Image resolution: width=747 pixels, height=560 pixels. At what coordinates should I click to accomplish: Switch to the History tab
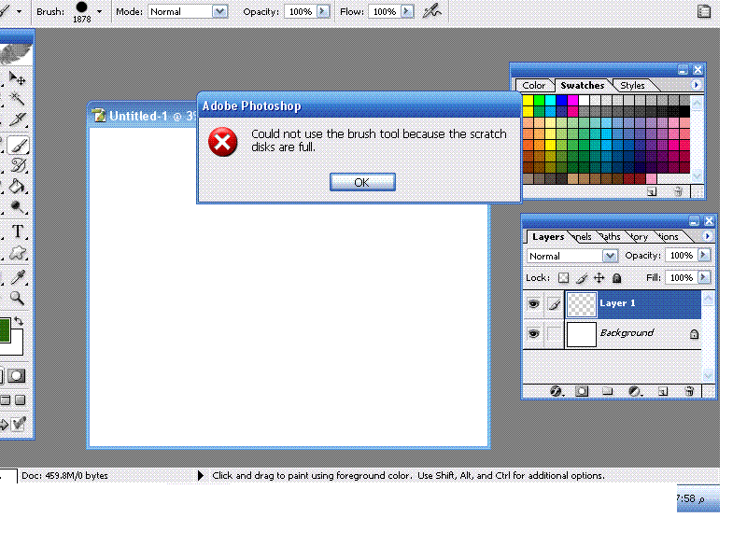(x=639, y=237)
